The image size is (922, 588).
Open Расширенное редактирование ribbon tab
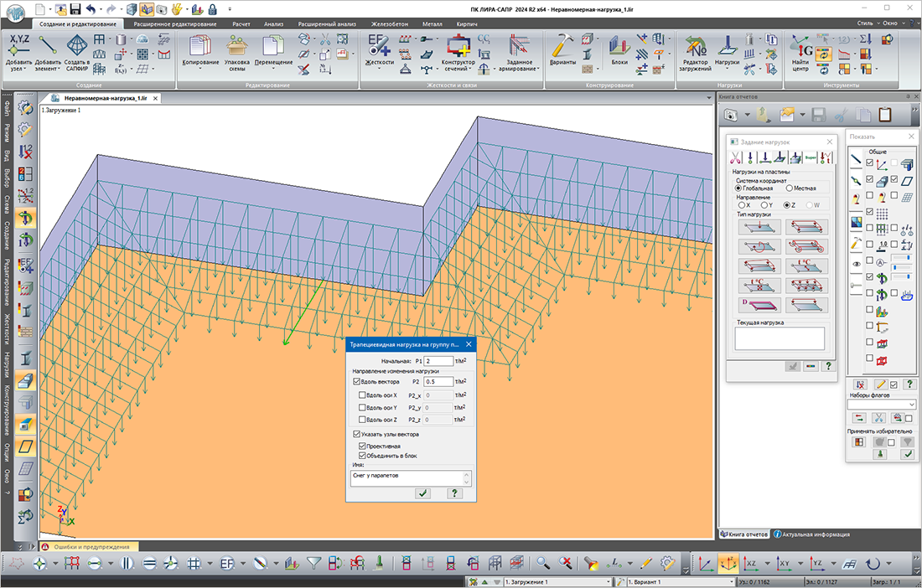[x=174, y=24]
